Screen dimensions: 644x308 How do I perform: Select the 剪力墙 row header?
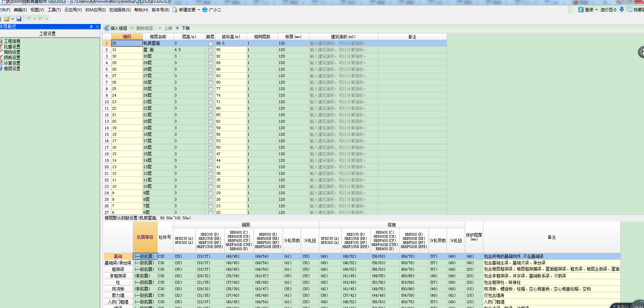[118, 295]
